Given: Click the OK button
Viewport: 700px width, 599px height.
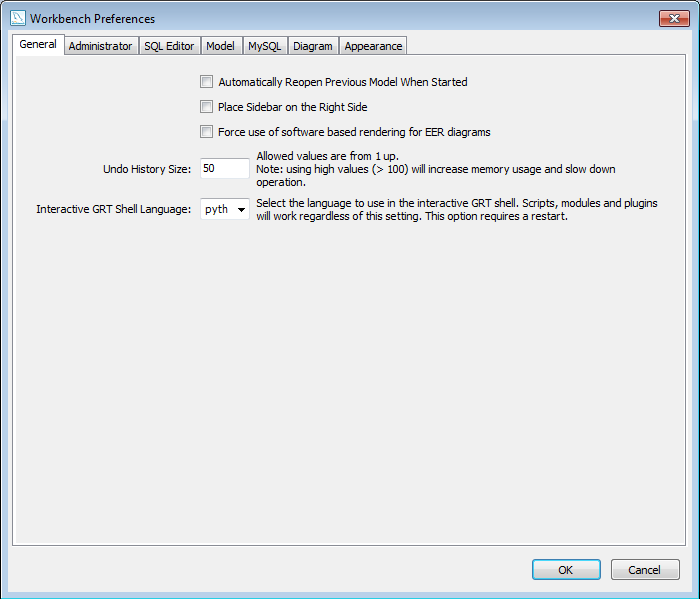Looking at the screenshot, I should tap(566, 570).
